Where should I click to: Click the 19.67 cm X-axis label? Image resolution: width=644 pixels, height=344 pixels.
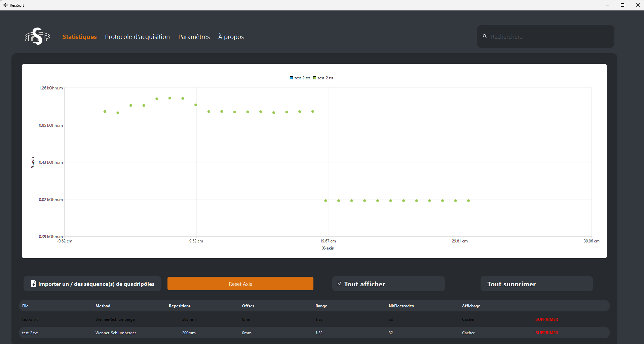coord(328,241)
